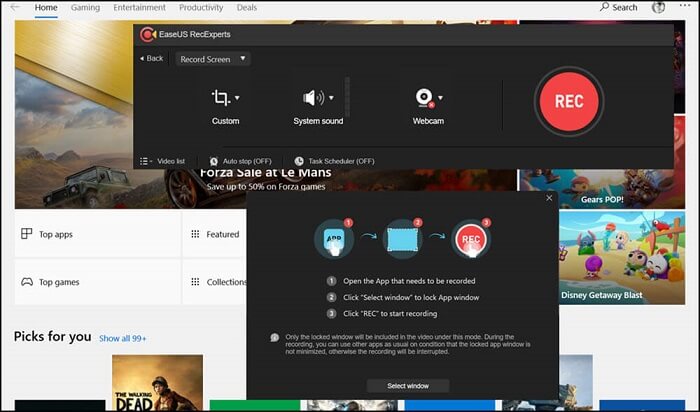
Task: Switch to the Gaming tab in Store
Action: click(85, 8)
